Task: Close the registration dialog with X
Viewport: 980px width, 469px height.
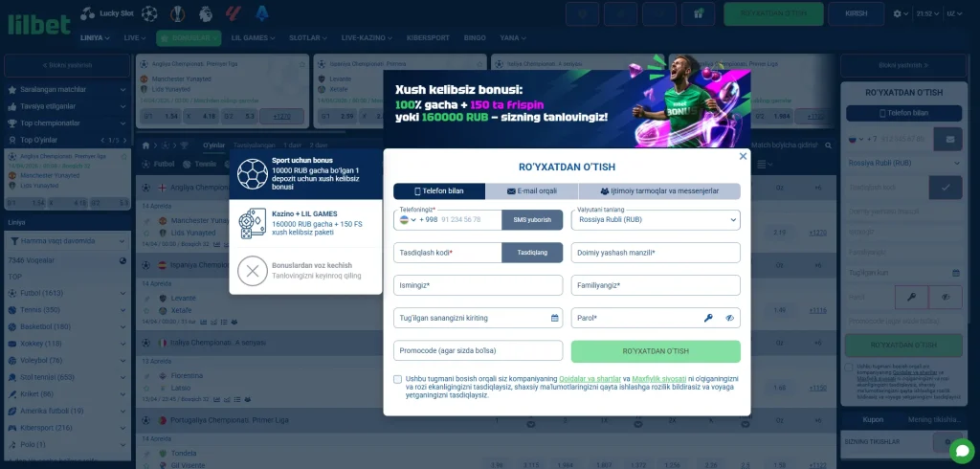Action: [x=743, y=156]
